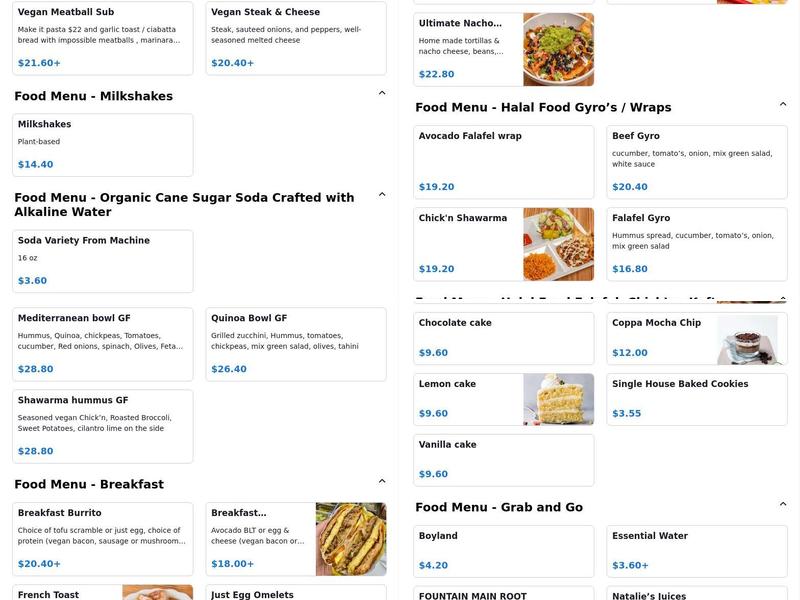Select the Essential Water item

coord(697,550)
